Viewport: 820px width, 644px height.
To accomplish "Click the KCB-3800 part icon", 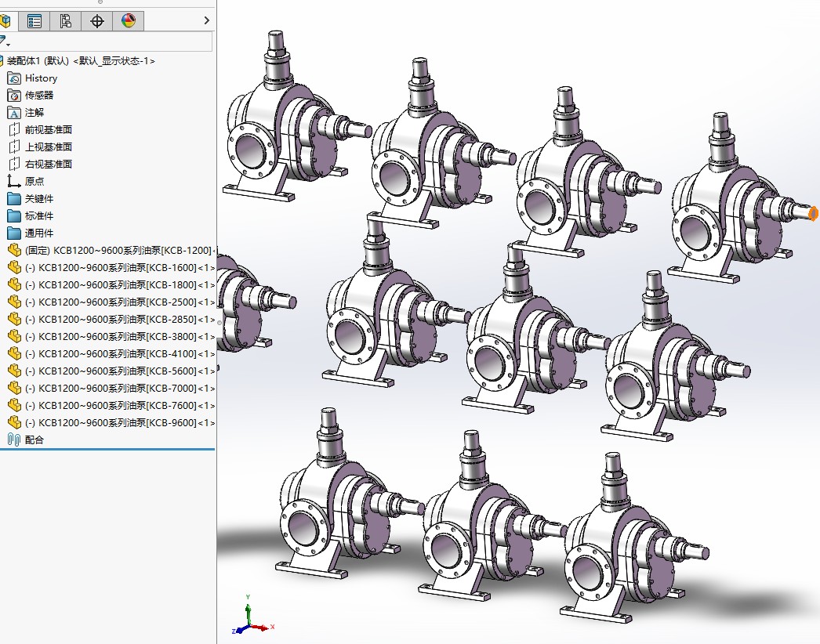I will (14, 337).
